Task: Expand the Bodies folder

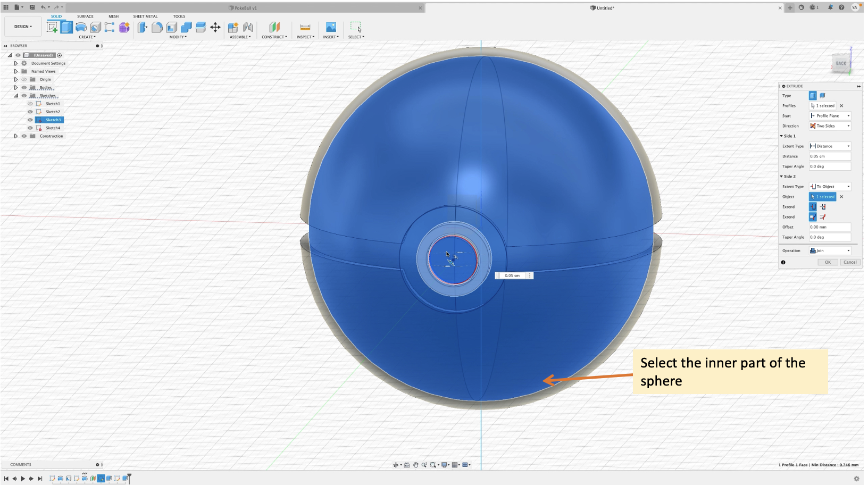Action: (x=16, y=87)
